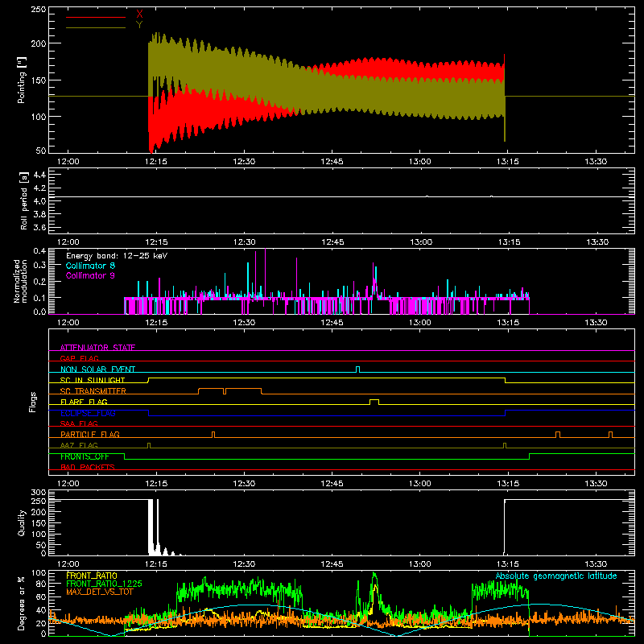Click the tallest magenta Collimator 9 spike
644x644 pixels.
pos(266,273)
